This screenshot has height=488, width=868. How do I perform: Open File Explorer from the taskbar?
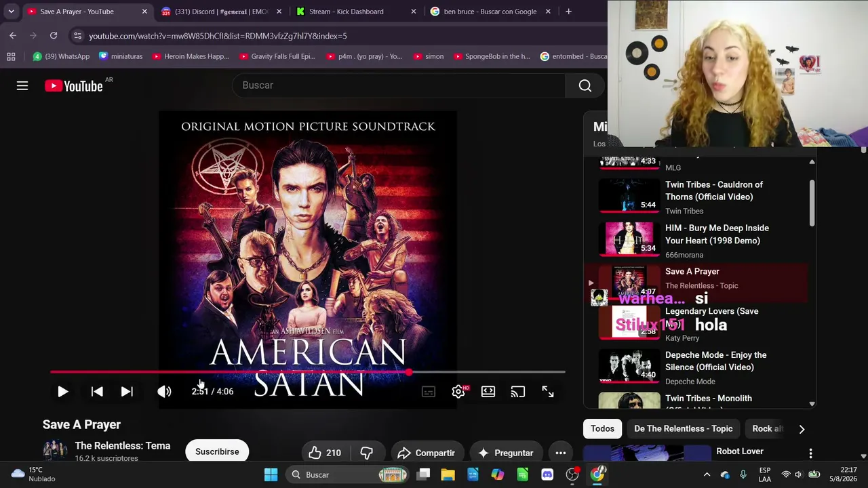pyautogui.click(x=448, y=474)
